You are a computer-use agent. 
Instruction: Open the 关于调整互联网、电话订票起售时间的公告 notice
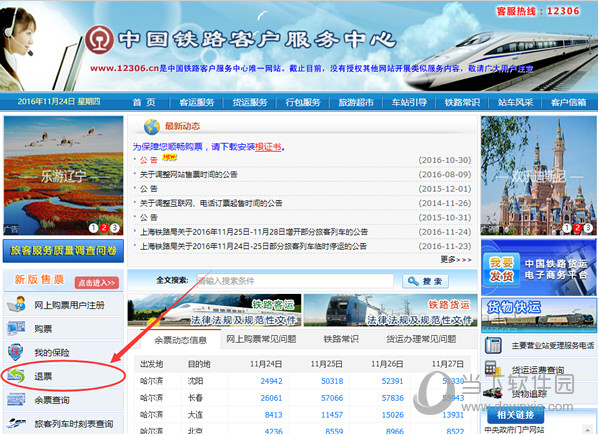click(x=211, y=203)
